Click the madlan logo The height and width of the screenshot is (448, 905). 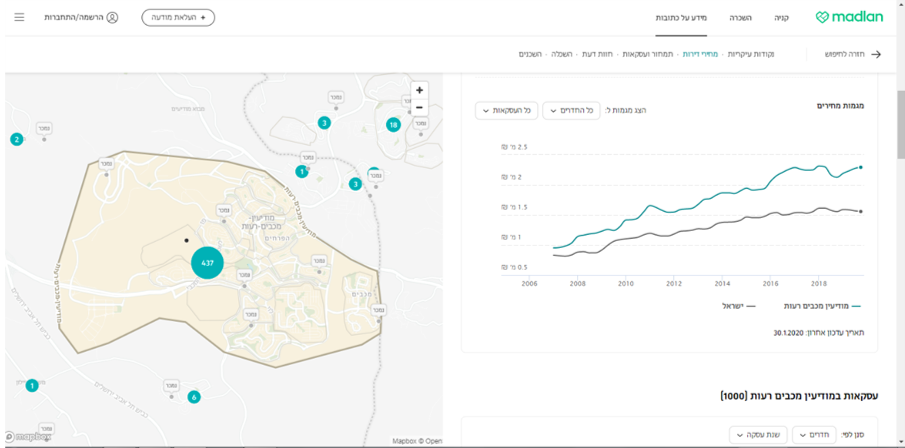(x=849, y=17)
